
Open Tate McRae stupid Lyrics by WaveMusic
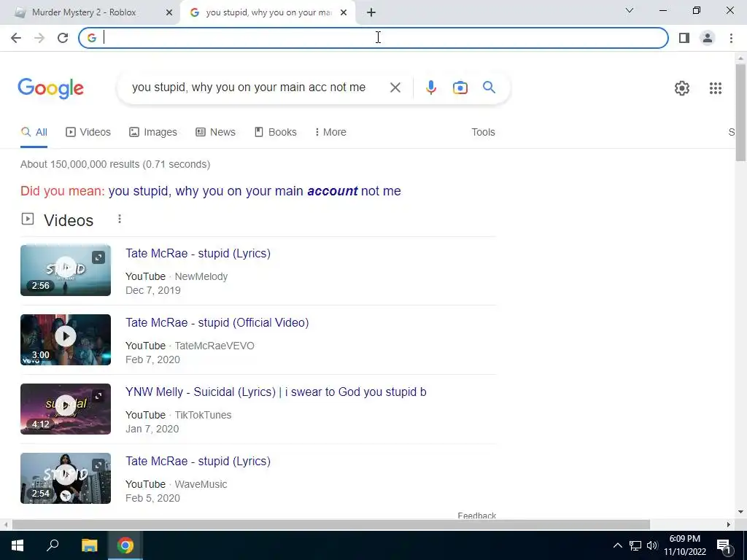tap(198, 461)
